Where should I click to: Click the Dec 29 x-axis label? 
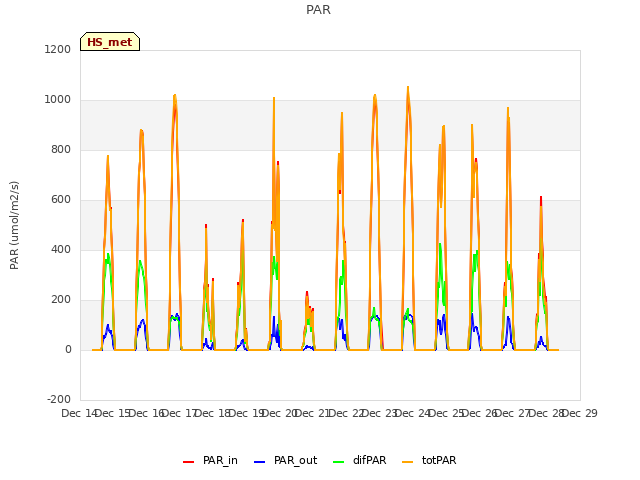click(580, 413)
